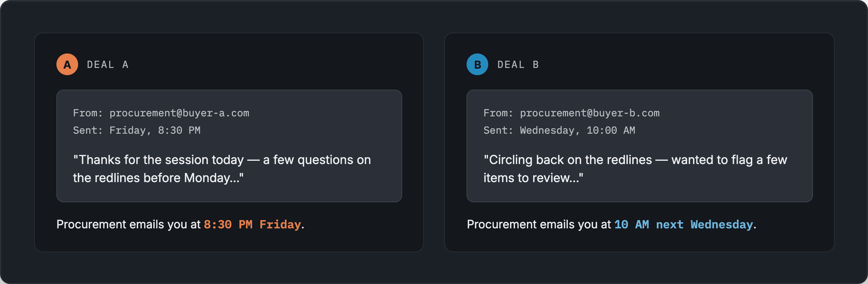Click the Sent Friday 8:30 PM line
The width and height of the screenshot is (868, 284).
click(137, 130)
